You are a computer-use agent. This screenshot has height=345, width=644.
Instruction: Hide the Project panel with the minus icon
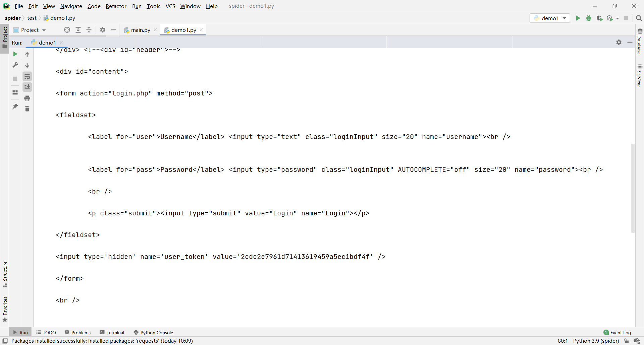(x=114, y=30)
